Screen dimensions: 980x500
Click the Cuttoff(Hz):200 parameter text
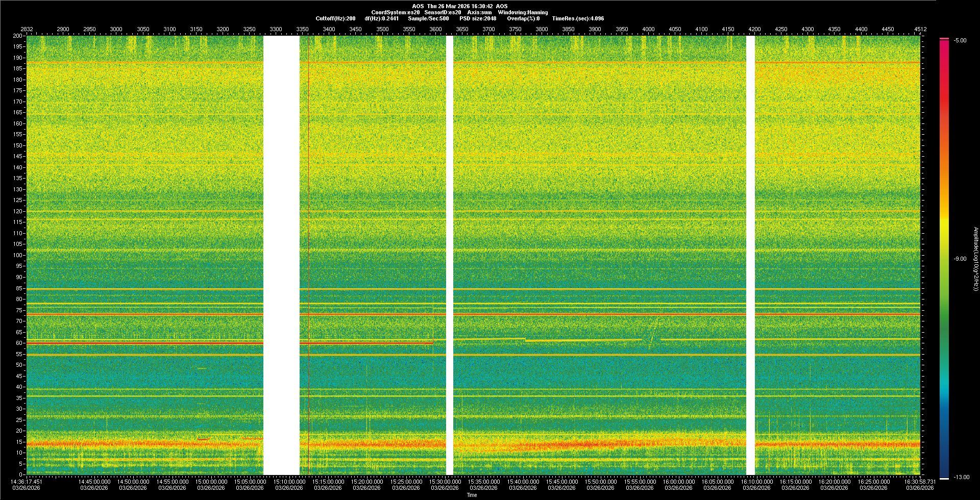[x=335, y=18]
